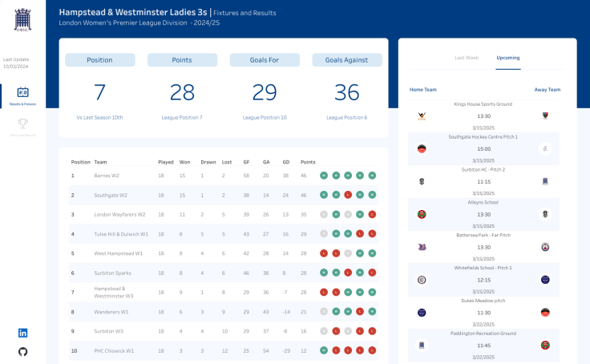The height and width of the screenshot is (364, 590).
Task: Click the Goals Against summary card header
Action: [346, 60]
